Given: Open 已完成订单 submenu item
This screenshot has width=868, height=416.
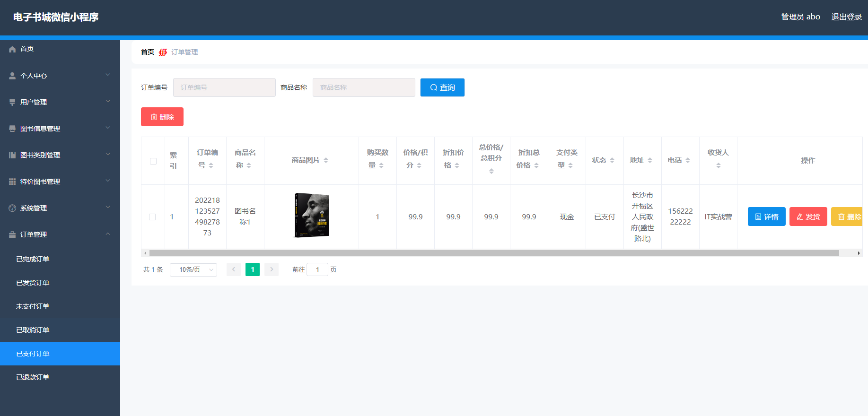Looking at the screenshot, I should (x=60, y=259).
